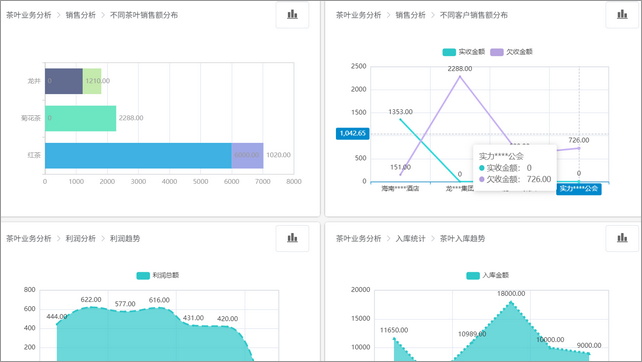642x362 pixels.
Task: Click the 11650.00 point on 入库金额 chart
Action: [394, 338]
